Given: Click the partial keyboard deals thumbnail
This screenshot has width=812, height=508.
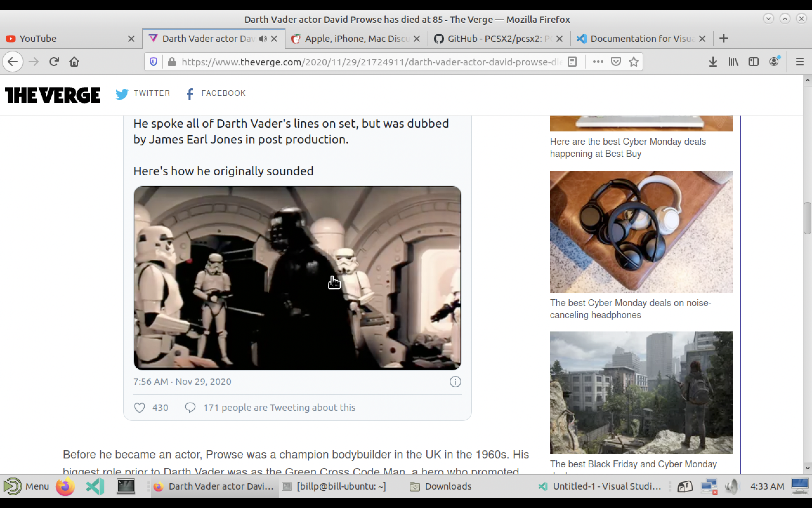Looking at the screenshot, I should point(641,123).
